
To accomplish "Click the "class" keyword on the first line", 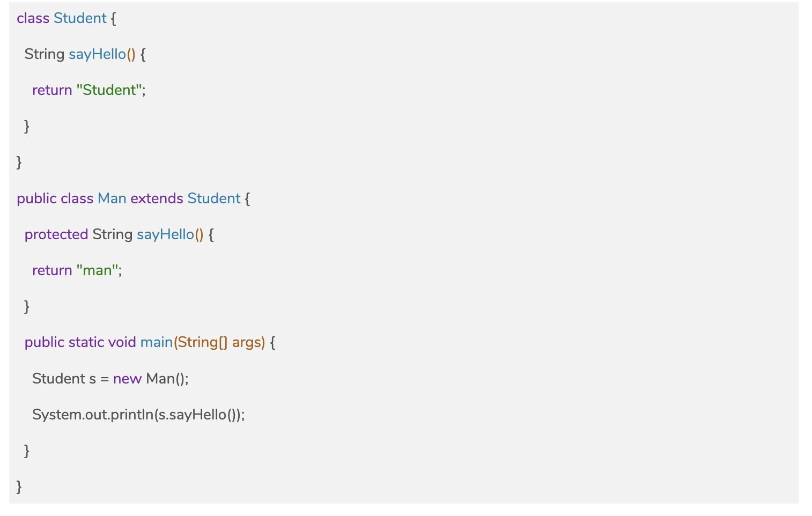I will tap(33, 18).
